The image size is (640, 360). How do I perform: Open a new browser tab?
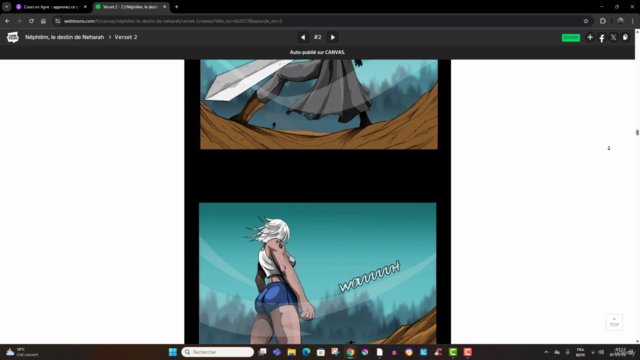[177, 7]
